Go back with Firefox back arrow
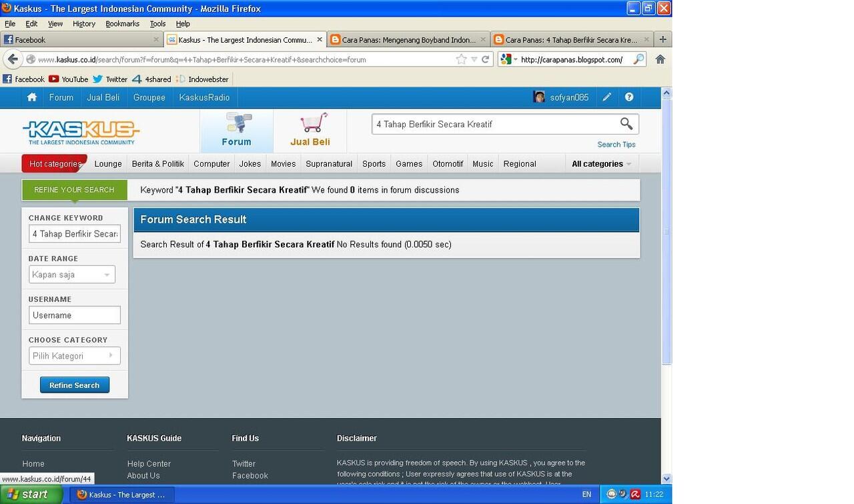 [x=13, y=59]
